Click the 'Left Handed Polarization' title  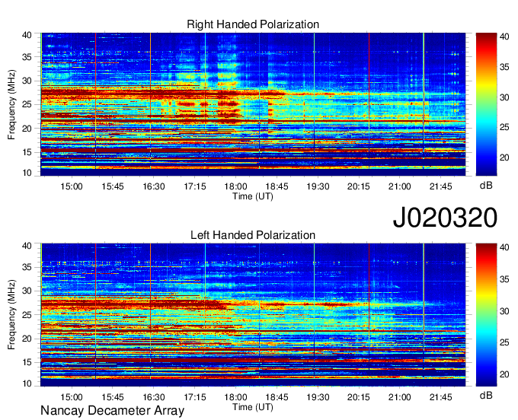253,235
